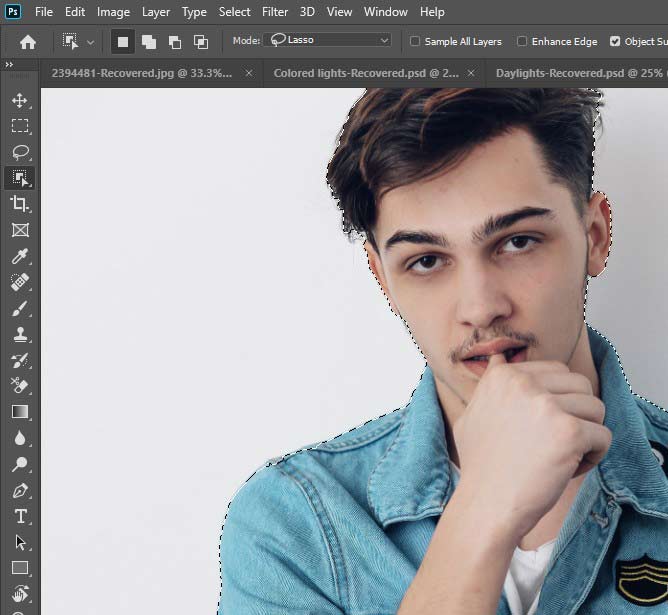668x615 pixels.
Task: Select the Gradient tool
Action: pos(20,412)
